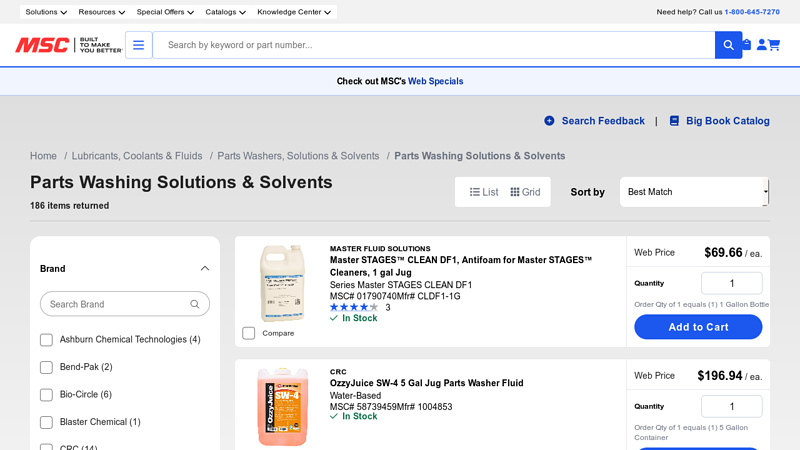Tick the Ashburn Chemical Technologies checkbox

coord(46,340)
